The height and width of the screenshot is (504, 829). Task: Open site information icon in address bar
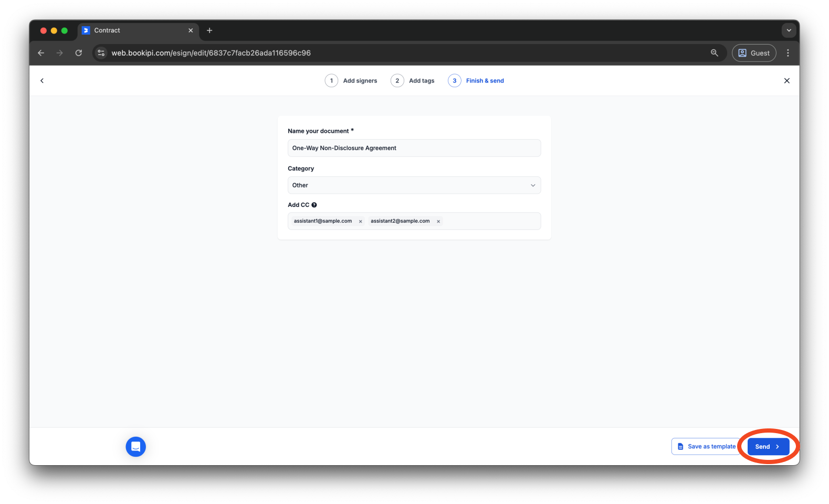(x=101, y=53)
